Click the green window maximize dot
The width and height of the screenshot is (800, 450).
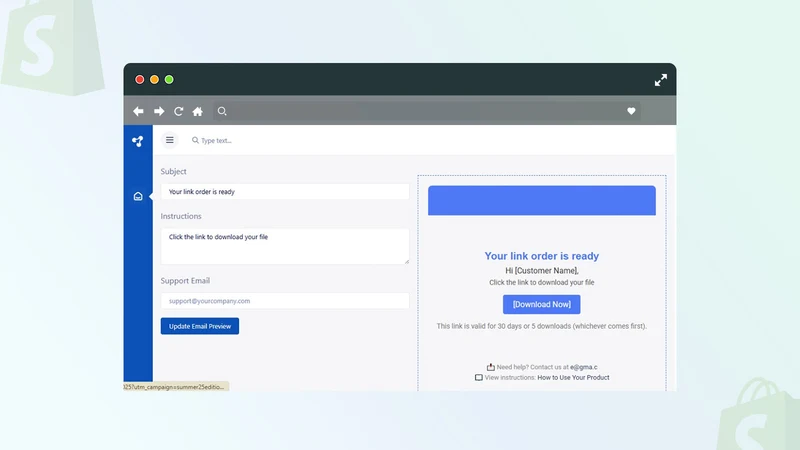[x=169, y=80]
